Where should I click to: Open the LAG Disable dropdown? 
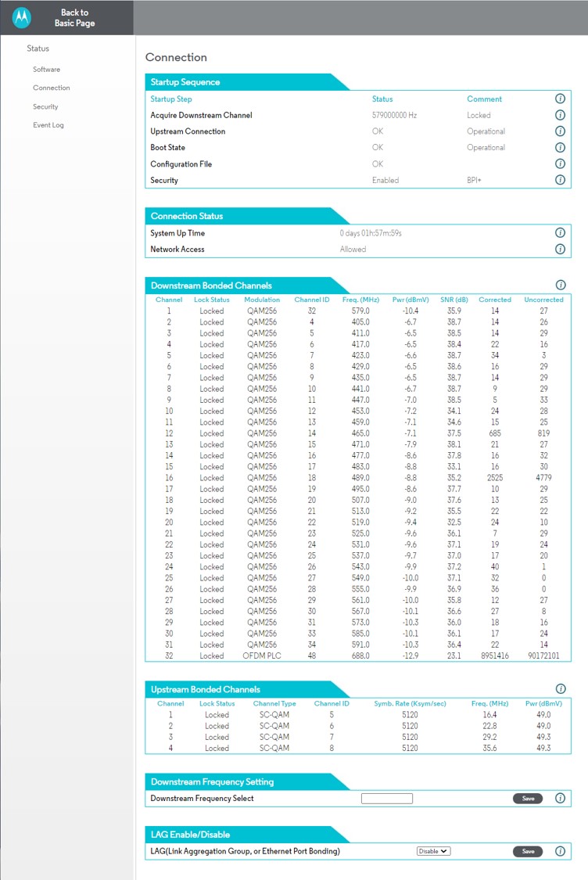click(433, 851)
